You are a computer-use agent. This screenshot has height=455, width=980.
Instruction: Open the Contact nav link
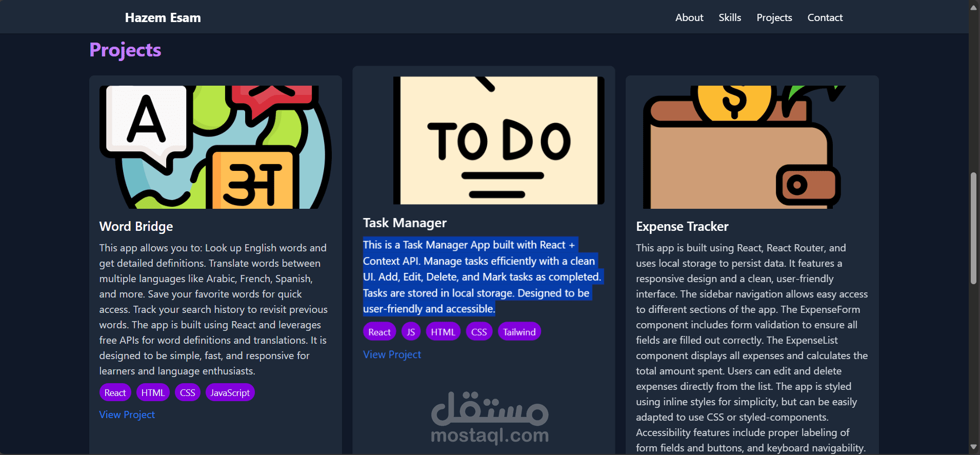[x=825, y=17]
